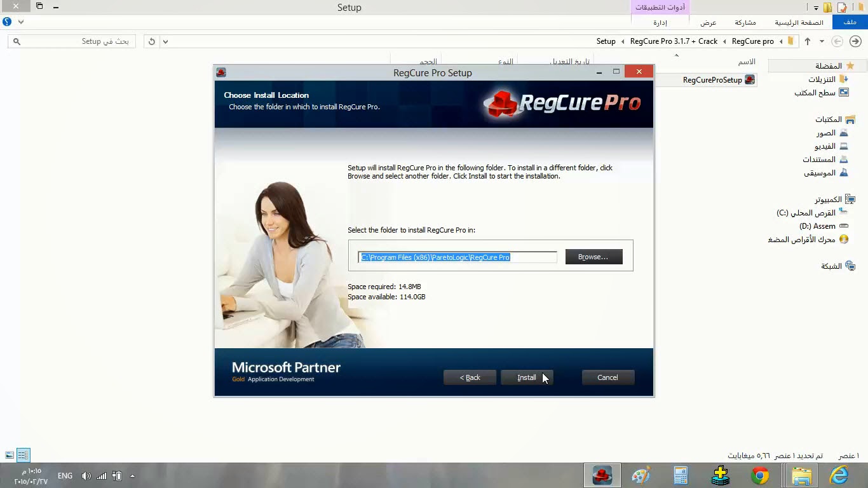Open الفيديو (Videos) library

click(x=831, y=146)
